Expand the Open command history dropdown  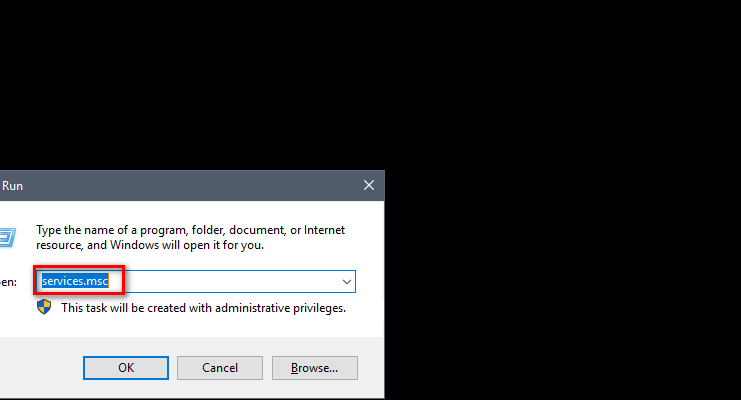click(x=347, y=282)
